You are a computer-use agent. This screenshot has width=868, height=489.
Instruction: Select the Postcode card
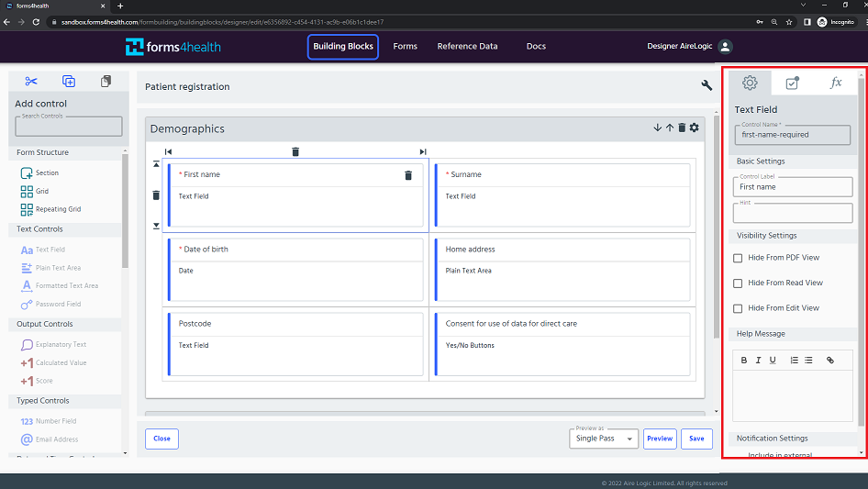point(295,344)
